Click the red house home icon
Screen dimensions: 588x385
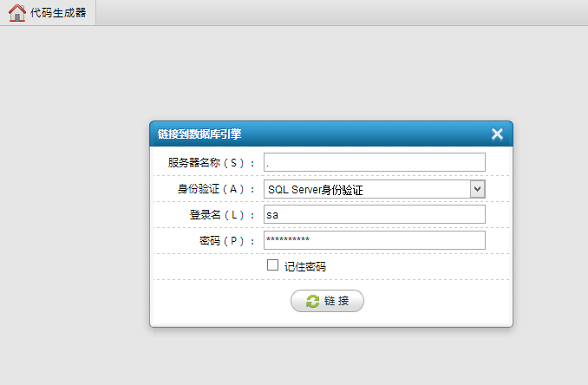pos(16,13)
